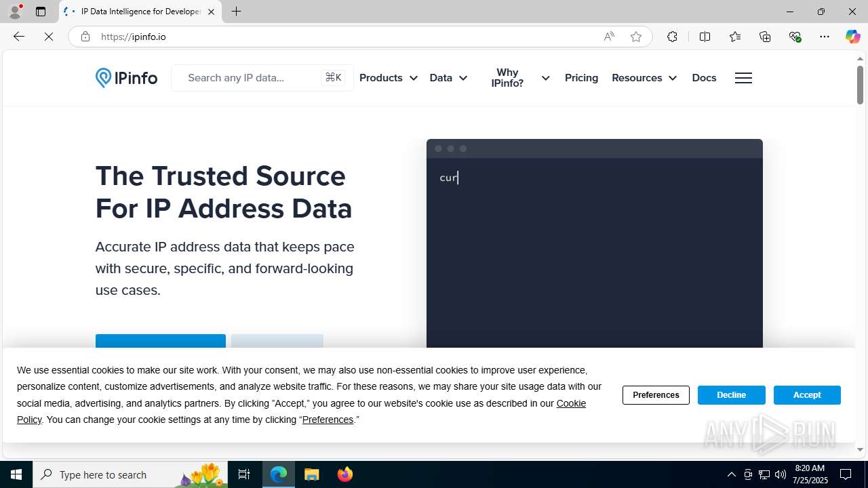Click the IPinfo logo
868x488 pixels.
pos(126,78)
